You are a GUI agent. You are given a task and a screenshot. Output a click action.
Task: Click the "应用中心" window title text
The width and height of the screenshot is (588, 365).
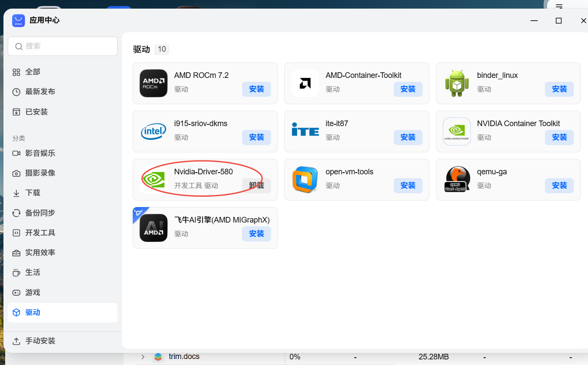pos(44,20)
